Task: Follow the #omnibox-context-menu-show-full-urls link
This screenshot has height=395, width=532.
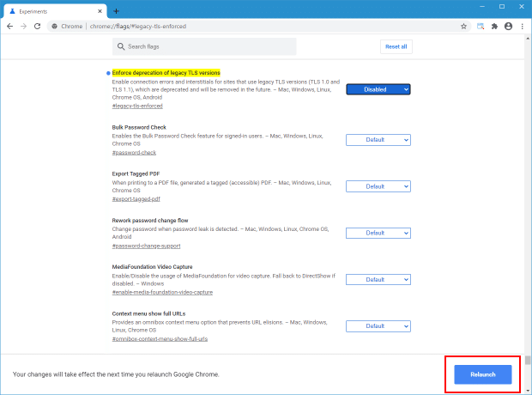Action: 160,339
